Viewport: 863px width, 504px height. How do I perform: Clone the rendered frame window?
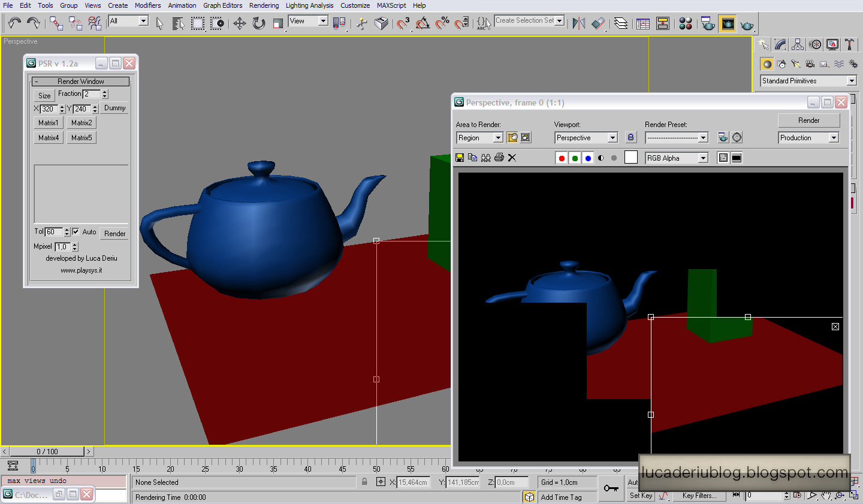tap(486, 158)
